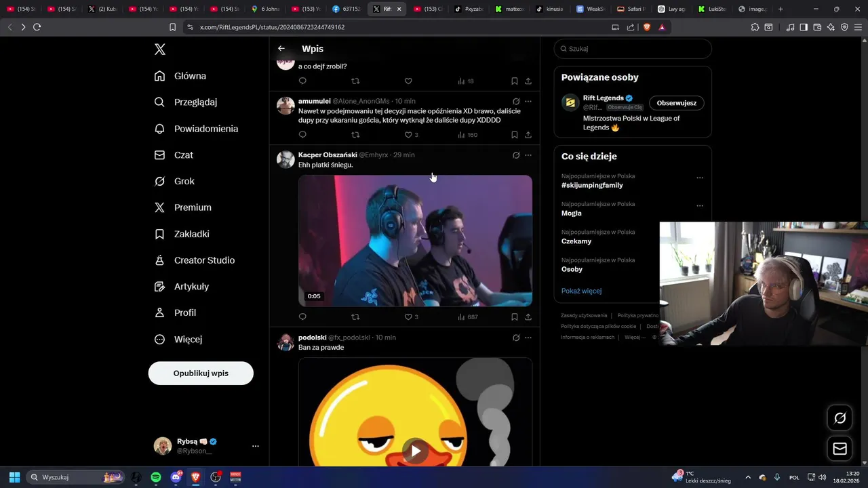Go back using the Wpis arrow
Viewport: 868px width, 488px height.
point(281,49)
